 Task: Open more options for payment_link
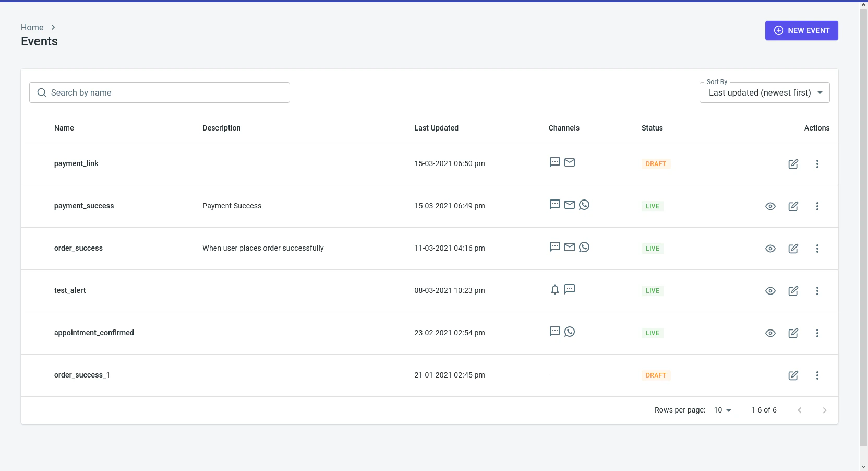pos(817,164)
